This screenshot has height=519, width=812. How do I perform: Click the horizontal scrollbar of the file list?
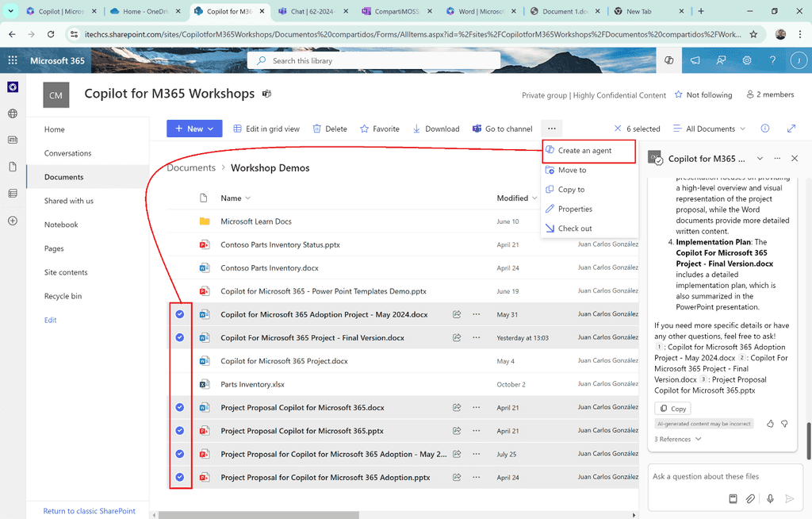tap(259, 515)
